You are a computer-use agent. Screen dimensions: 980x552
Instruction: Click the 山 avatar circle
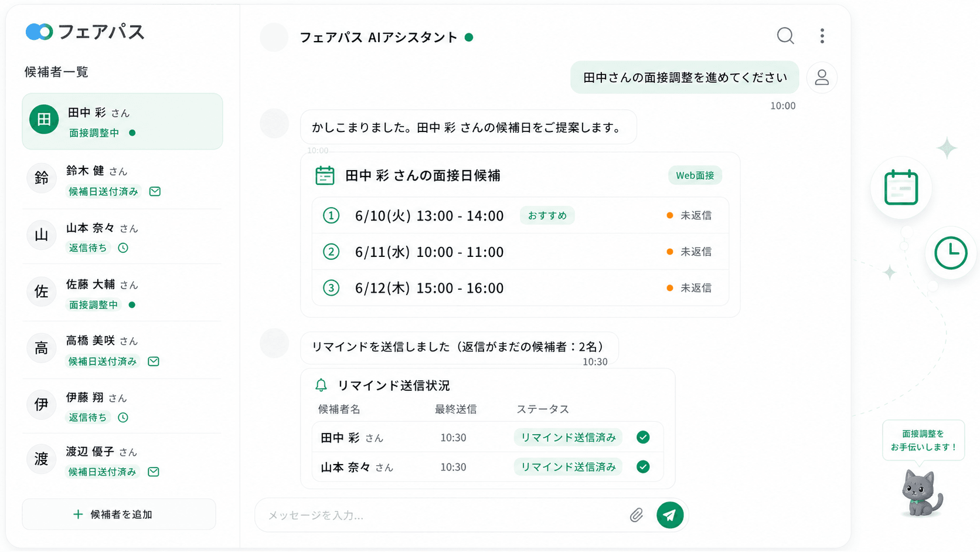[x=42, y=235]
